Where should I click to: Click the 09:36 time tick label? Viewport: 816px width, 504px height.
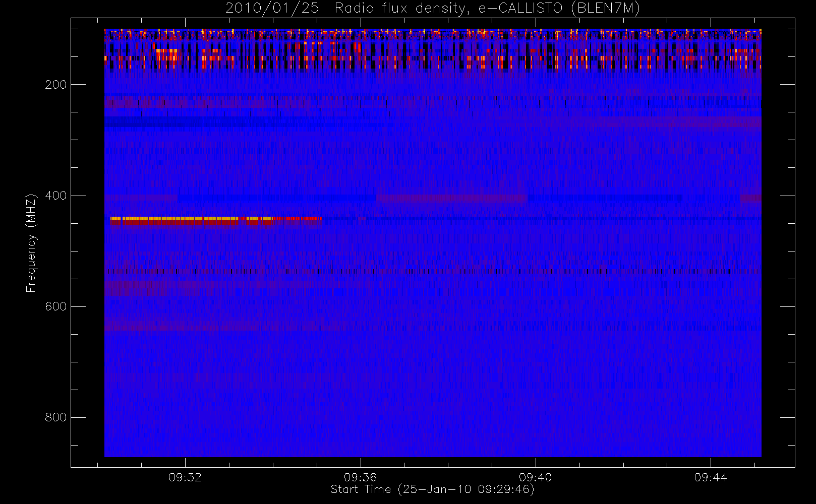(x=360, y=477)
